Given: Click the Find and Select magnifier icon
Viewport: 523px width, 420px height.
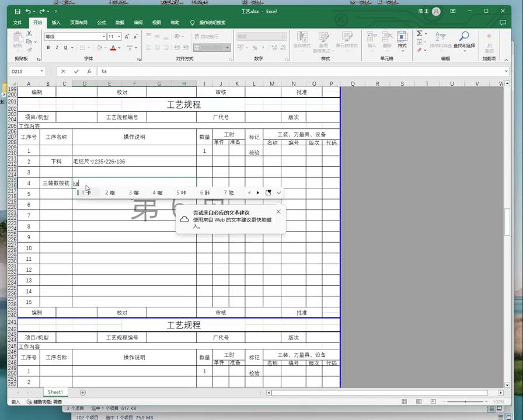Looking at the screenshot, I should 464,38.
